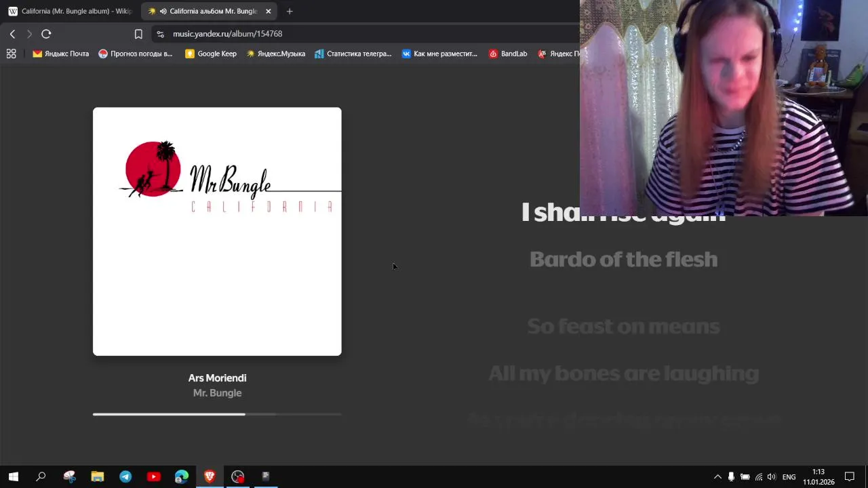
Task: Click the Ars Moriendi track title
Action: (217, 378)
